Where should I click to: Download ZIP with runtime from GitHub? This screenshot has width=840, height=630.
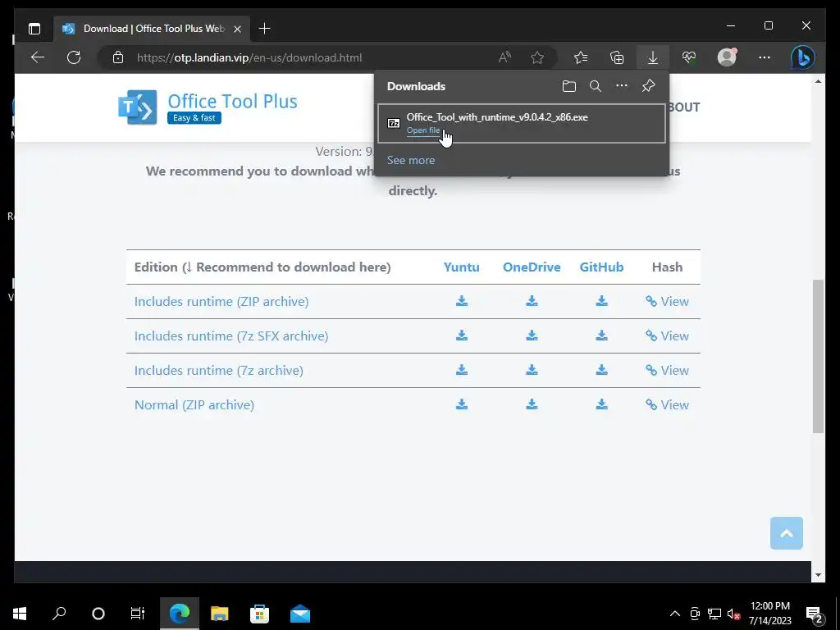[601, 301]
